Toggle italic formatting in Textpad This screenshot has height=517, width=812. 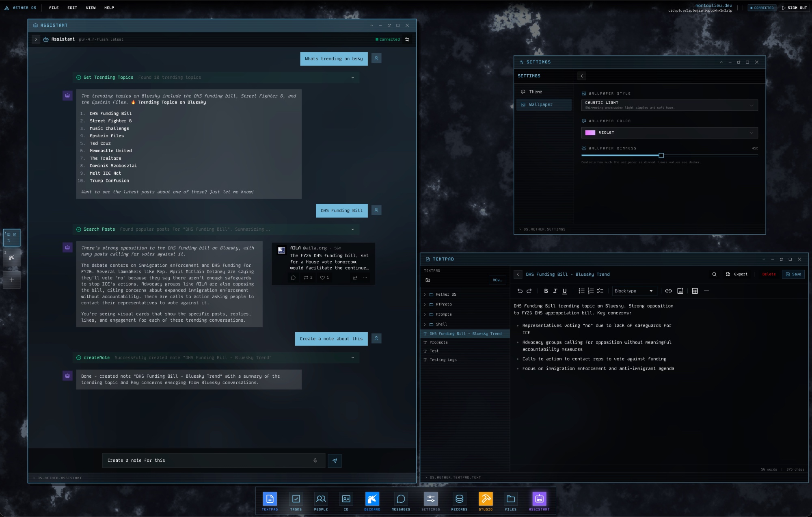click(555, 291)
